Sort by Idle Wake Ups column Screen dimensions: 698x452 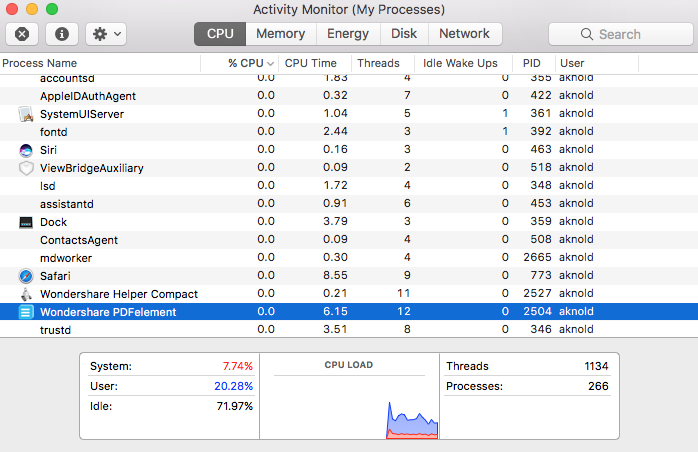coord(463,63)
